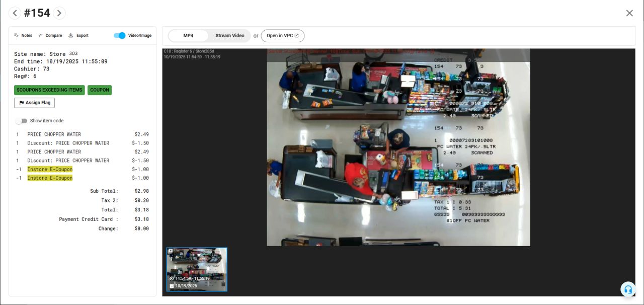Click the #154 transaction number heading
The width and height of the screenshot is (644, 305).
(x=37, y=13)
